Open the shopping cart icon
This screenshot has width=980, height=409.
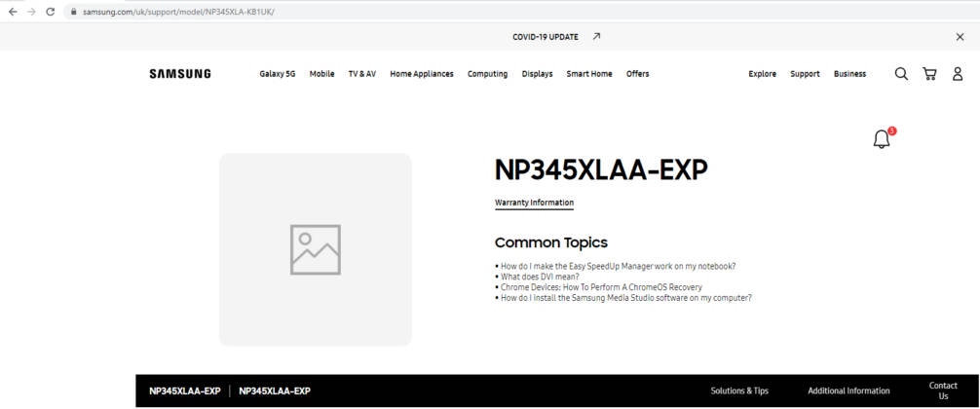[929, 74]
